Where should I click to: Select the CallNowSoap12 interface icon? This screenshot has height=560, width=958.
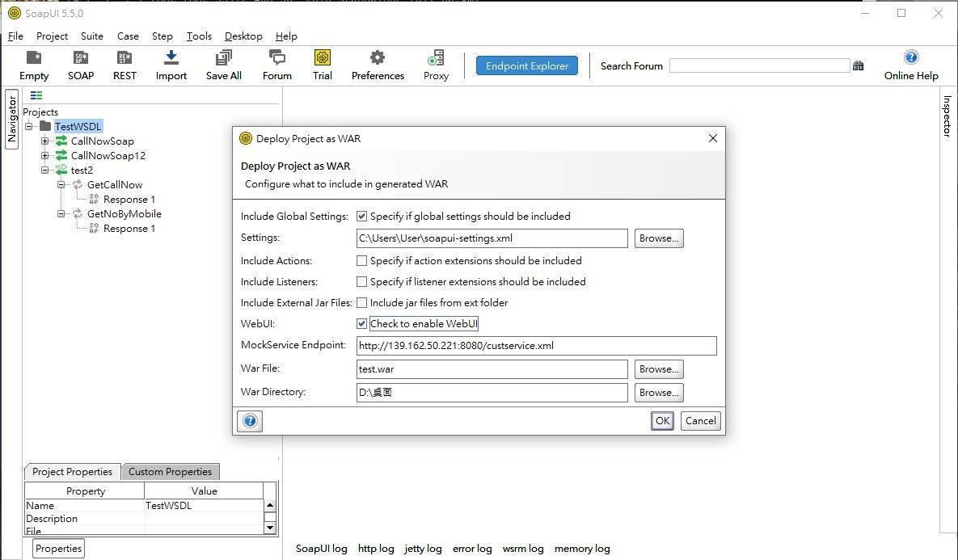click(61, 156)
